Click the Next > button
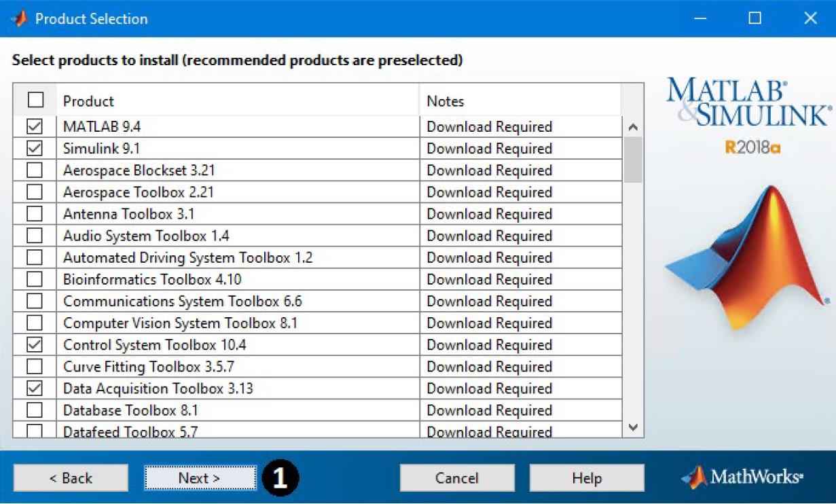 click(200, 478)
